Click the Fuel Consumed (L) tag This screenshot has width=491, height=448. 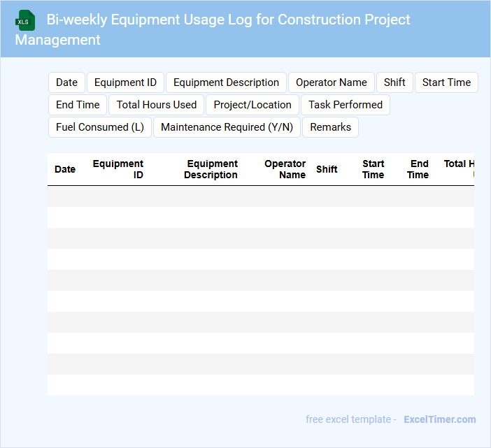pos(100,127)
